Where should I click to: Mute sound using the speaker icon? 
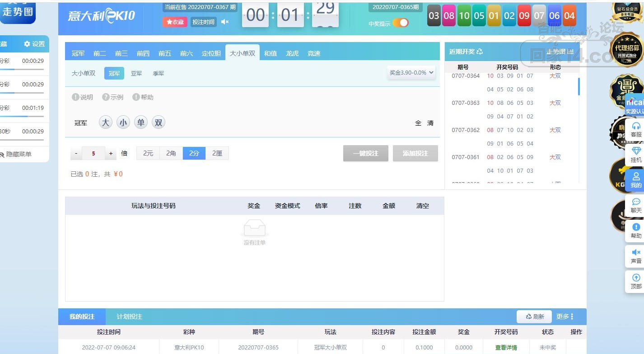(224, 22)
